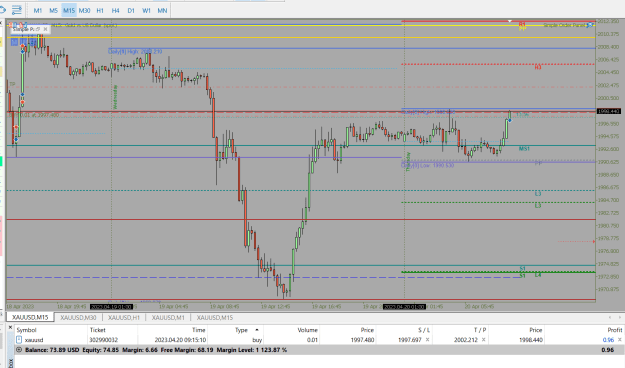Click the profit value 0.96 in trade row
The width and height of the screenshot is (625, 368).
[608, 340]
